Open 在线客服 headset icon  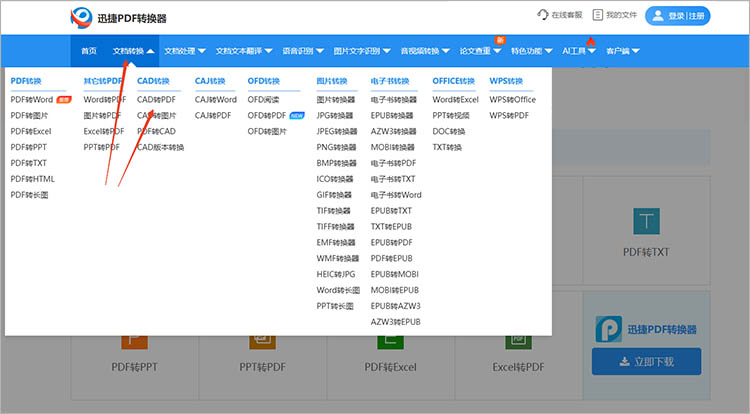pos(542,15)
